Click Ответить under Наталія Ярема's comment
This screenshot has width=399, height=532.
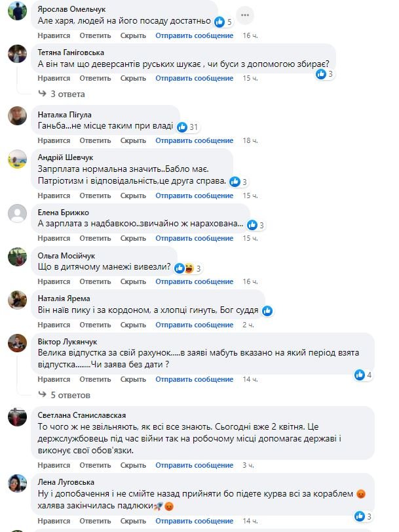click(95, 324)
